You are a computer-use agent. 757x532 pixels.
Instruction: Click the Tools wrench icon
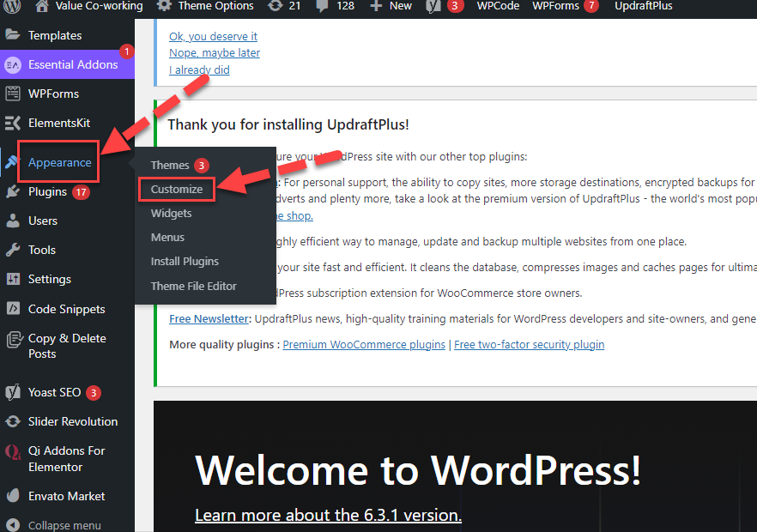[13, 250]
